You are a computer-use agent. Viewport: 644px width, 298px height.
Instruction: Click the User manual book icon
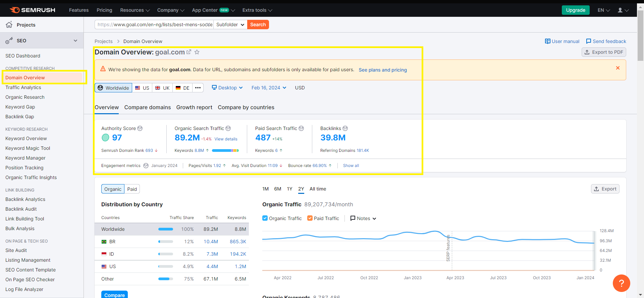tap(548, 41)
